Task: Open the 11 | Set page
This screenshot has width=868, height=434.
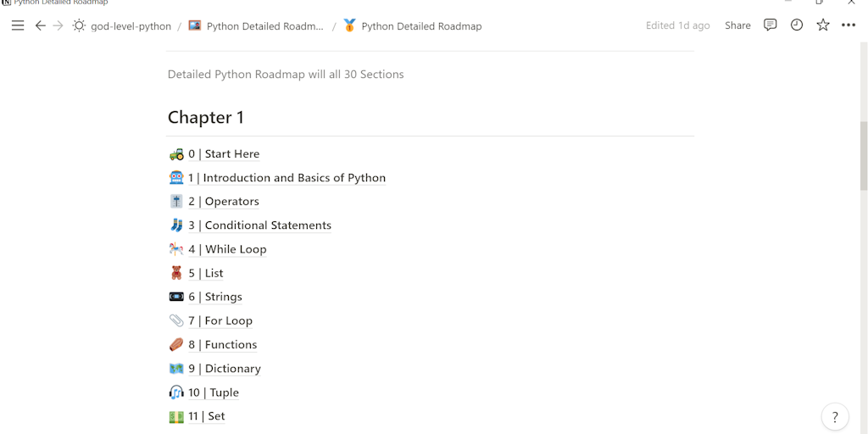Action: [207, 416]
